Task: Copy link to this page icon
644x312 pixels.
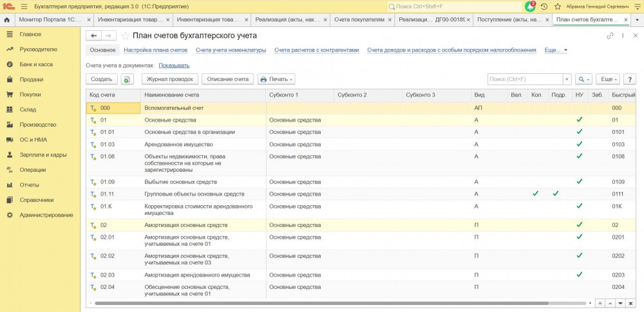Action: [x=610, y=36]
